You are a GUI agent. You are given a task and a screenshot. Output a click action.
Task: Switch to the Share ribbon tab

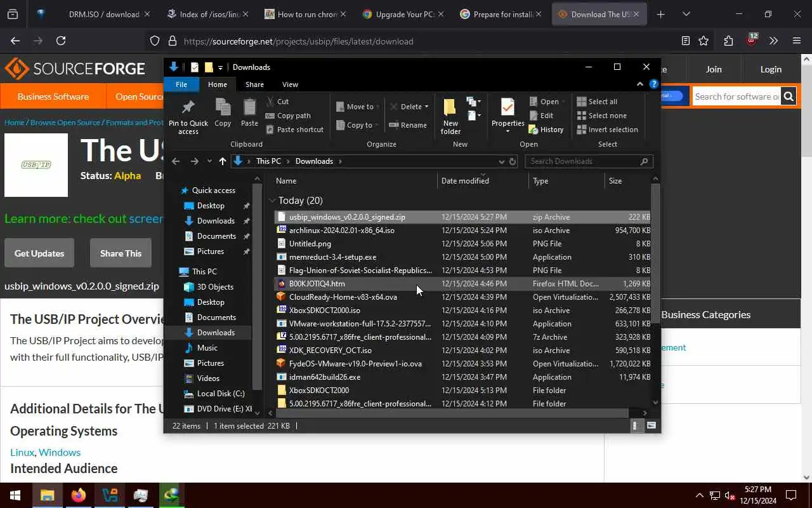(254, 84)
